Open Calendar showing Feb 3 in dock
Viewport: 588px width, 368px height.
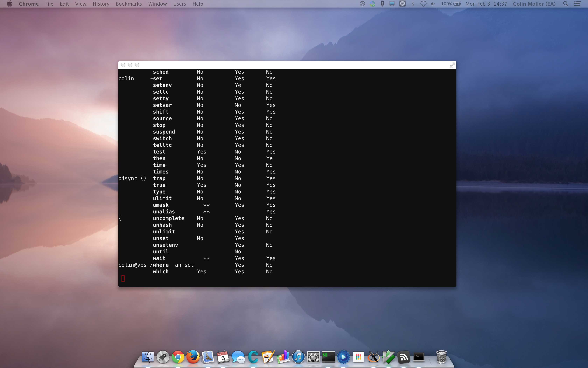pyautogui.click(x=223, y=357)
